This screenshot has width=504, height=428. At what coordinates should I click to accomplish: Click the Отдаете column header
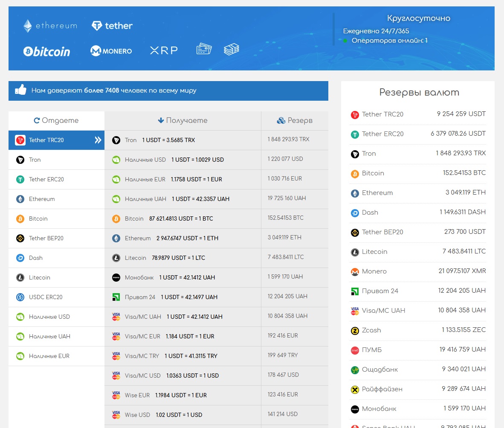click(56, 121)
